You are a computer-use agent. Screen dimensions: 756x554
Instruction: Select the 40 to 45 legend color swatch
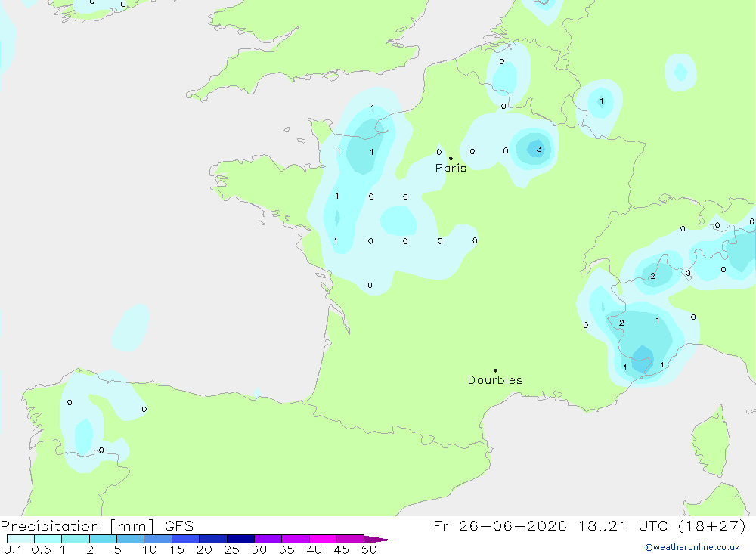point(323,539)
